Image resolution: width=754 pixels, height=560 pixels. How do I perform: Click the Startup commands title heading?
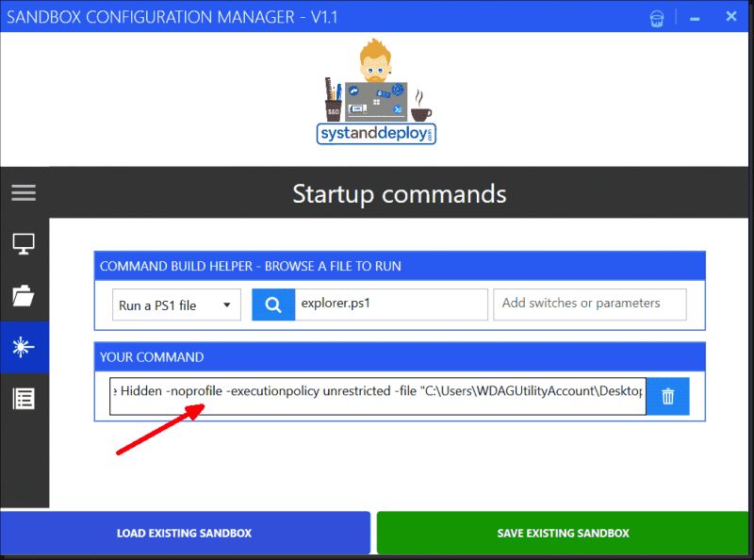click(400, 192)
